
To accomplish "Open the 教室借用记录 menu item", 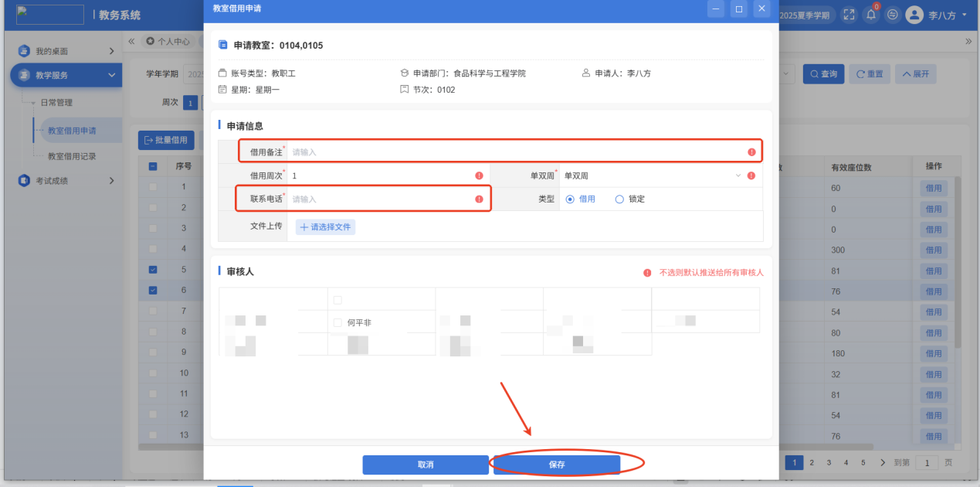I will pyautogui.click(x=72, y=156).
